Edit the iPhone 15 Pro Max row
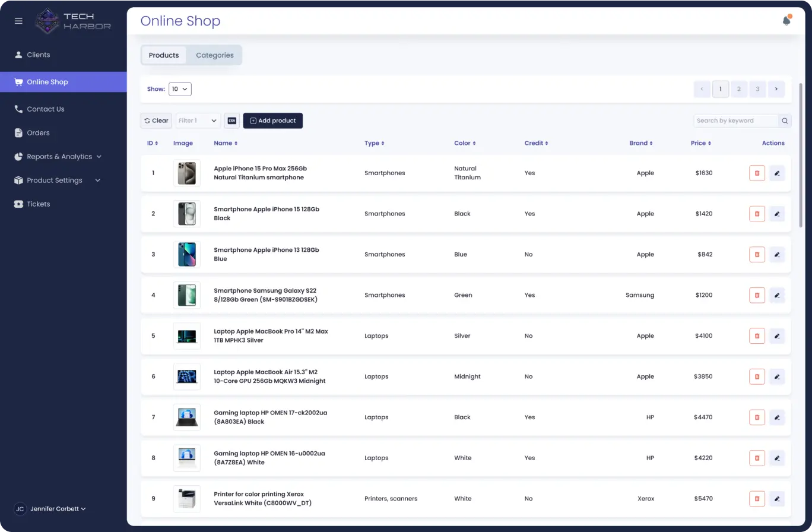 pos(777,173)
